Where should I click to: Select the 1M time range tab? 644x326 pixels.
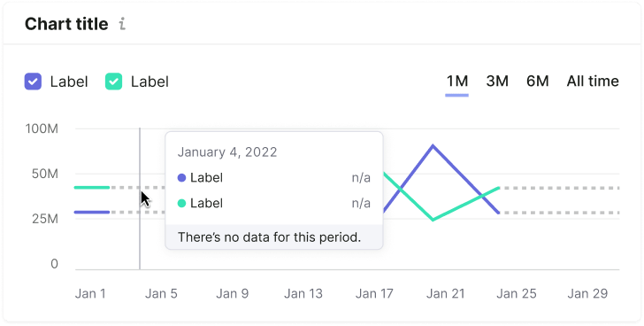457,81
